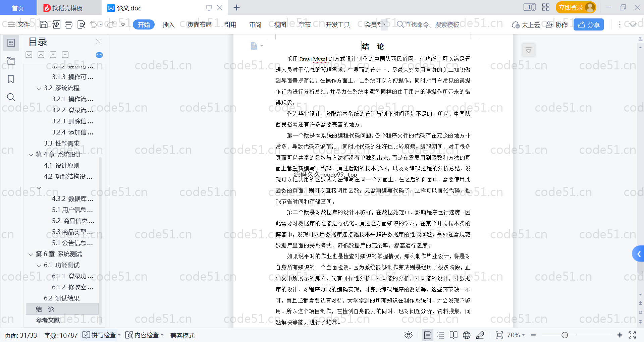
Task: Click the 未上云 cloud status
Action: pos(526,24)
